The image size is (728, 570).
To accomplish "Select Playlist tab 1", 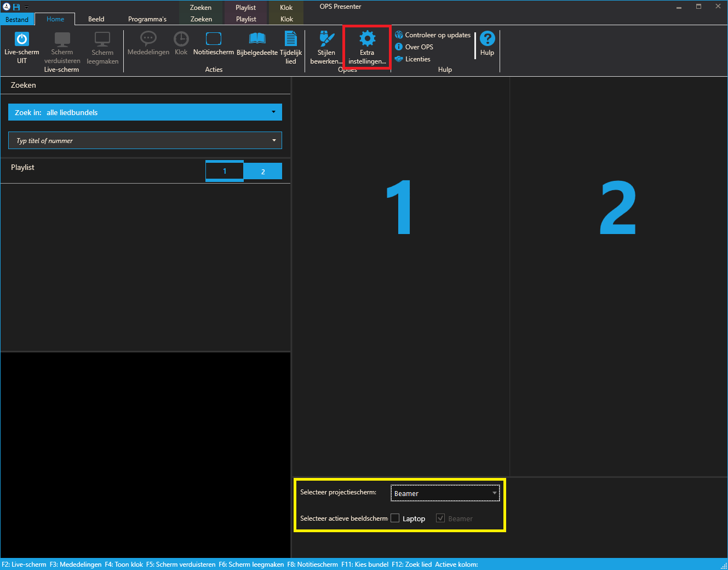I will coord(225,171).
